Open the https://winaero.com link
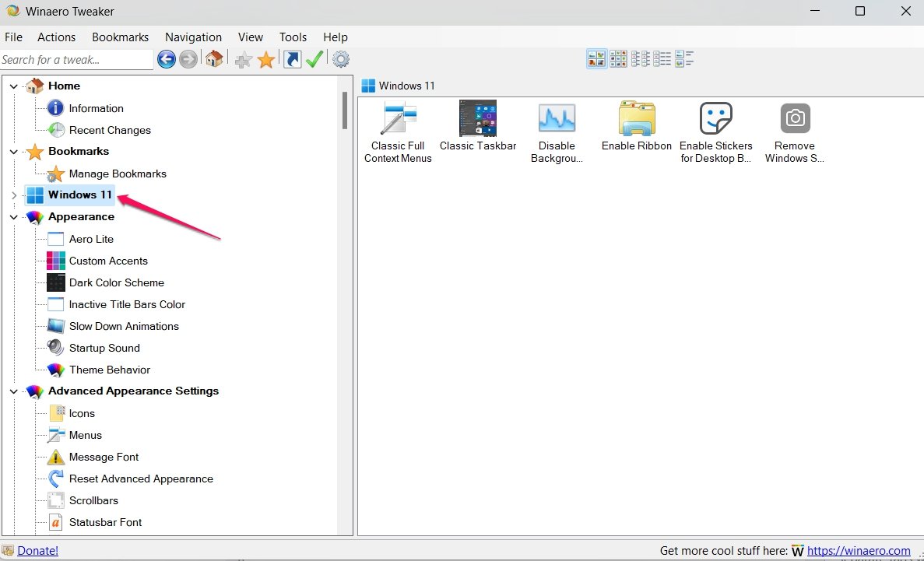Image resolution: width=924 pixels, height=561 pixels. tap(859, 550)
